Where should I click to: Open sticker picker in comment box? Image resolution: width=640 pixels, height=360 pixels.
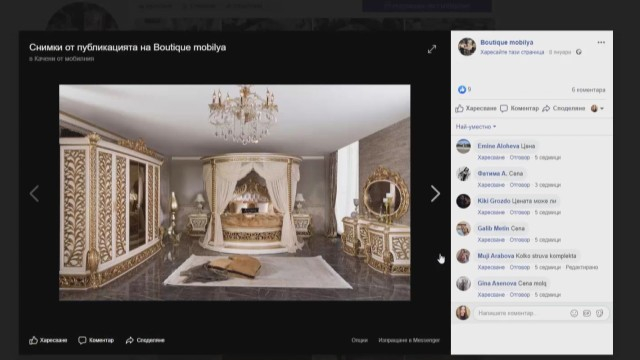point(599,313)
